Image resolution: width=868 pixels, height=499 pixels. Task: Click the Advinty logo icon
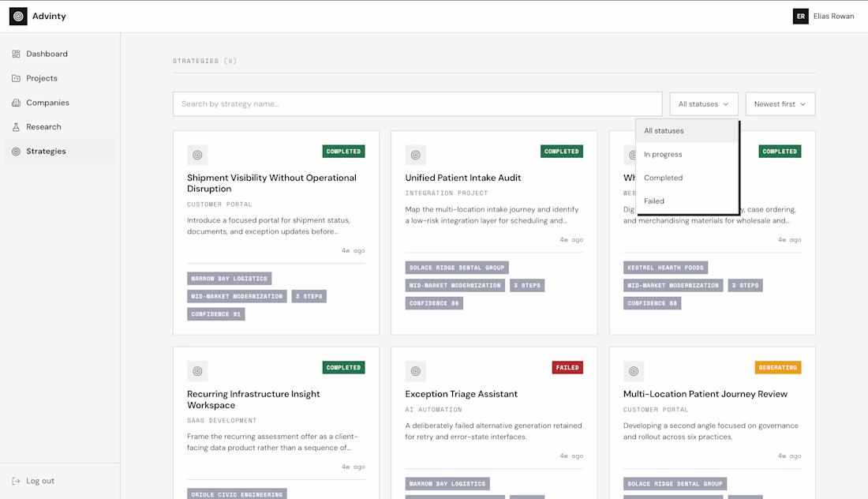(x=18, y=16)
